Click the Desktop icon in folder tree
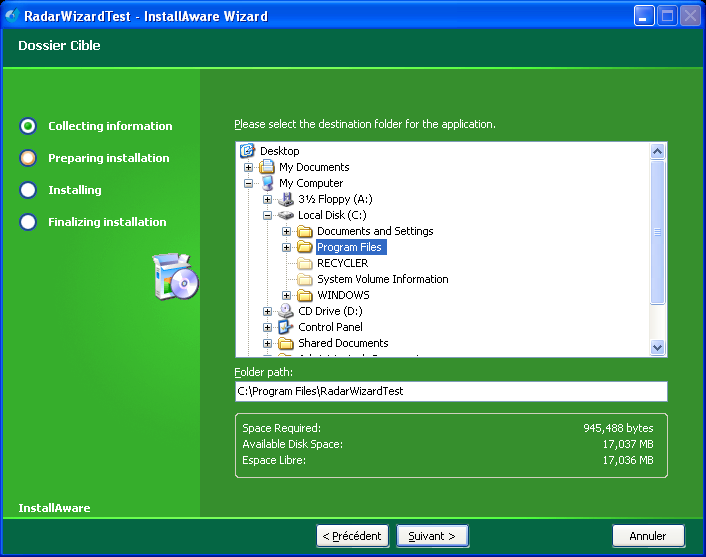 point(247,151)
